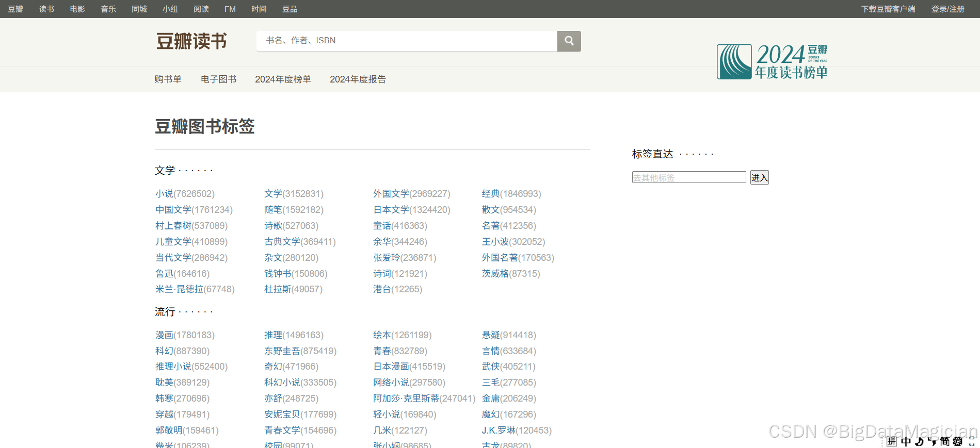Open the 悬疑 tag link

point(491,335)
